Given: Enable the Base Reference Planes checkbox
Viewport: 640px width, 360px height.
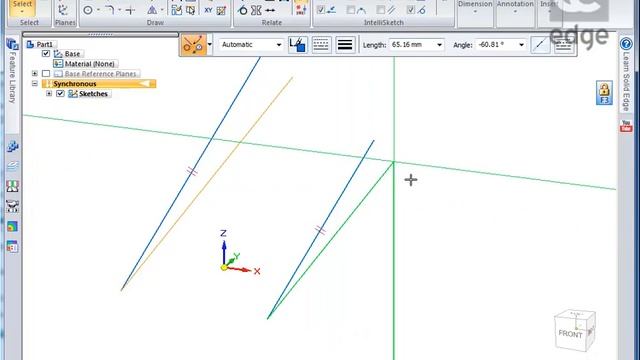Looking at the screenshot, I should [x=46, y=73].
